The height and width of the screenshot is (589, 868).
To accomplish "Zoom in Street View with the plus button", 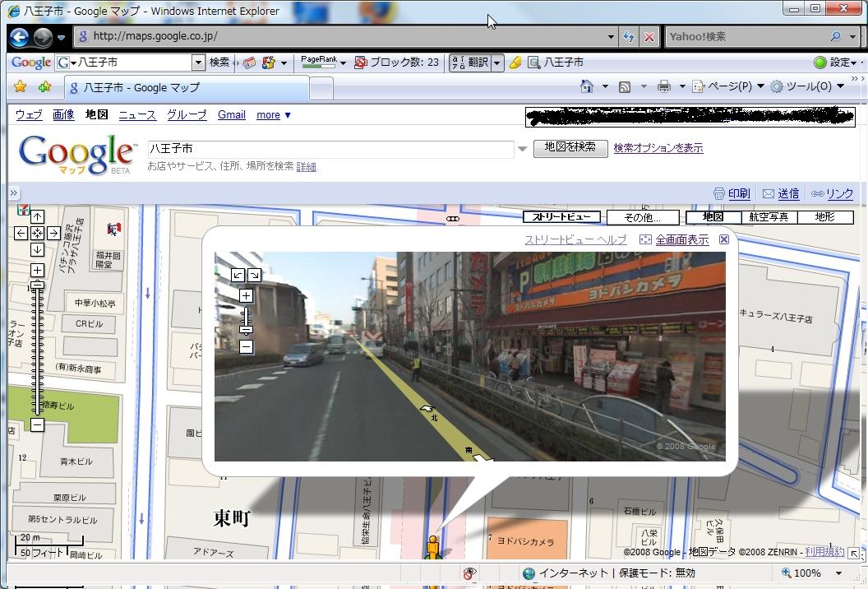I will tap(247, 296).
